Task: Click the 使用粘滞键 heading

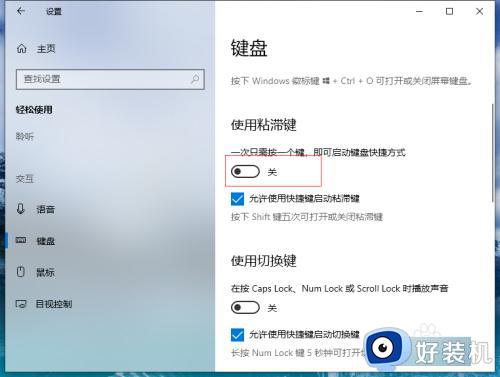Action: [x=264, y=125]
